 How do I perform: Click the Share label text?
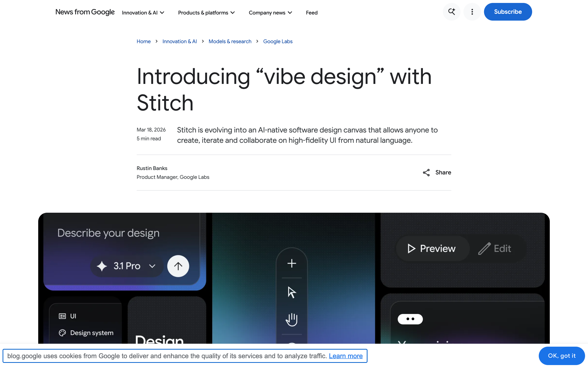(443, 172)
